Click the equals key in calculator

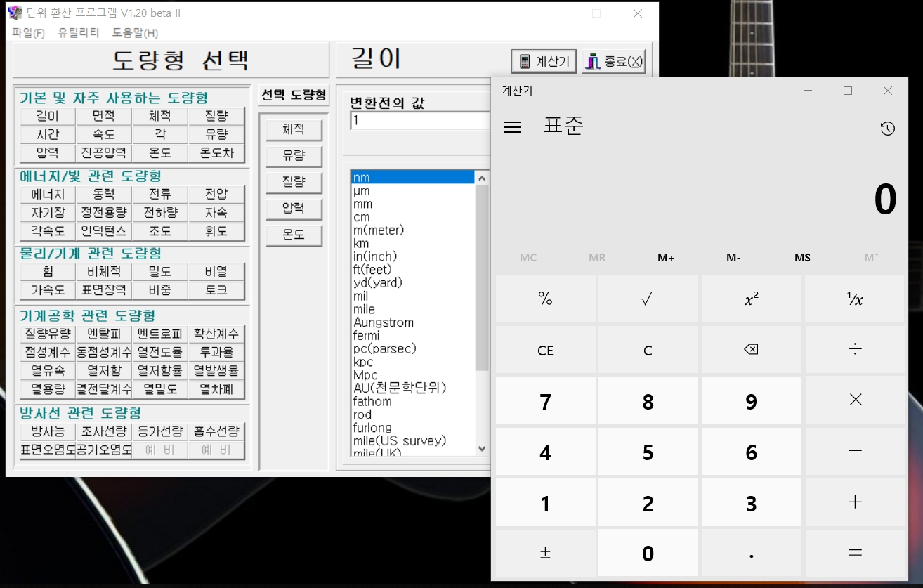pos(854,553)
